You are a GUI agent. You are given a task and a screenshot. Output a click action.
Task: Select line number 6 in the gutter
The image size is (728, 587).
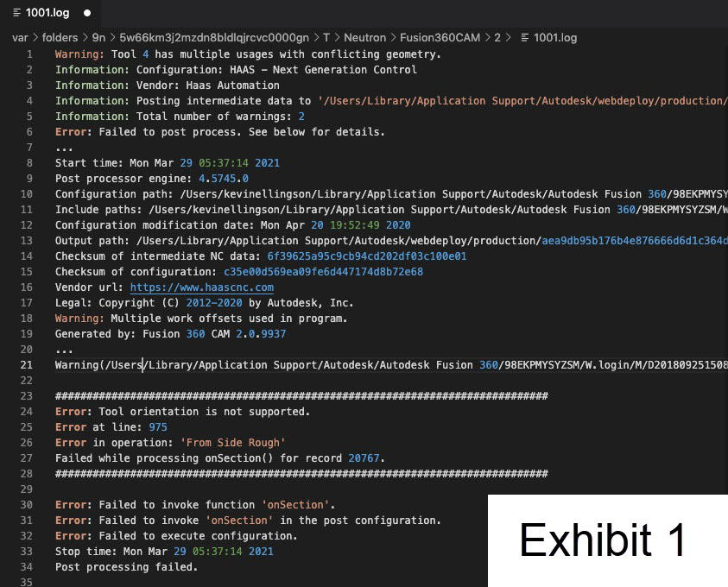(x=29, y=132)
